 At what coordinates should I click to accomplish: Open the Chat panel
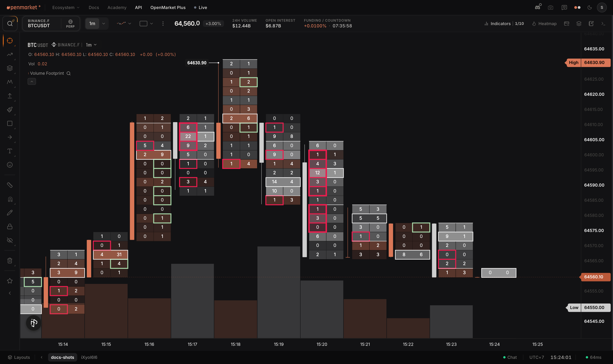tap(510, 357)
